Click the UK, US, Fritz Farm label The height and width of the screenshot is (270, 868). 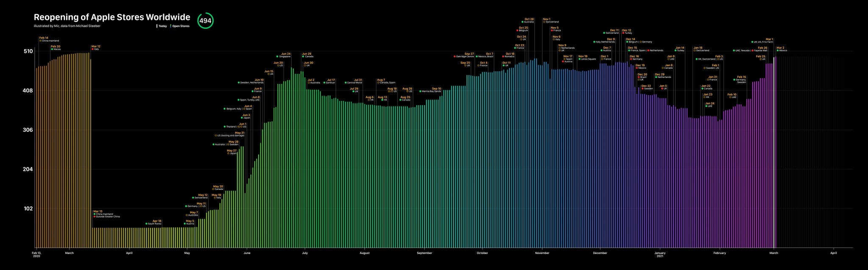[763, 42]
